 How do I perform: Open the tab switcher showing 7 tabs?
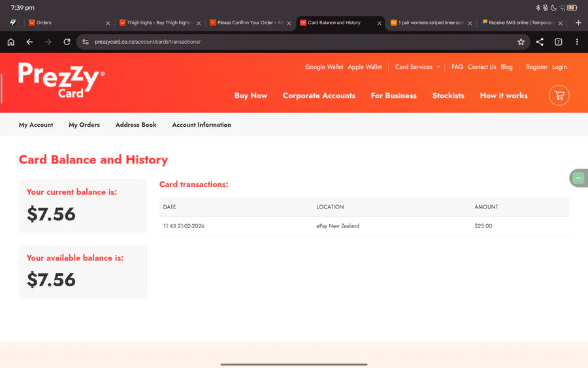(x=559, y=42)
